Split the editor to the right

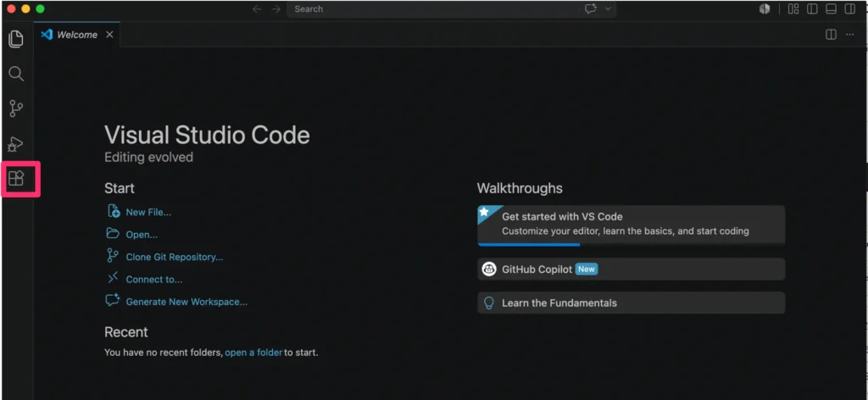click(831, 34)
